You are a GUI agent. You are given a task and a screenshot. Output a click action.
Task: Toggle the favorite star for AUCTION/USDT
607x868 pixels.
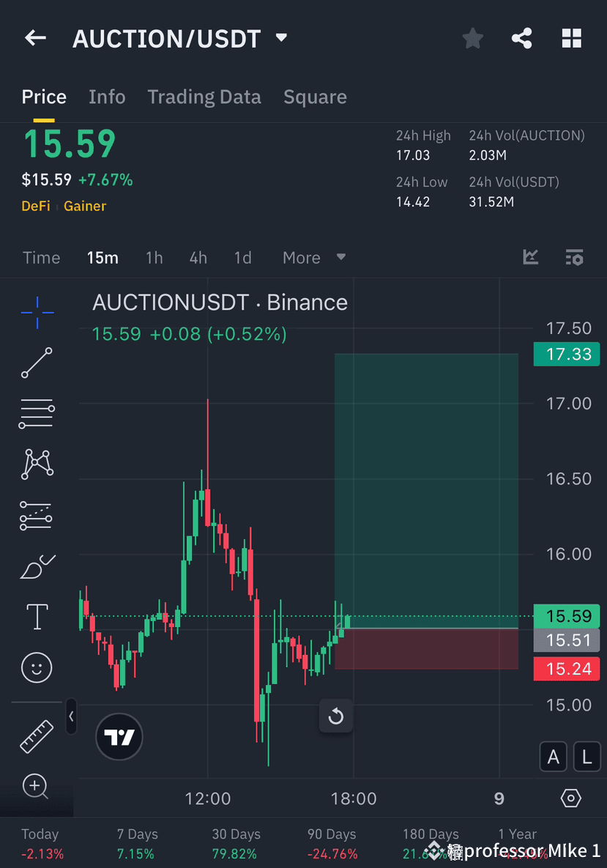(472, 38)
